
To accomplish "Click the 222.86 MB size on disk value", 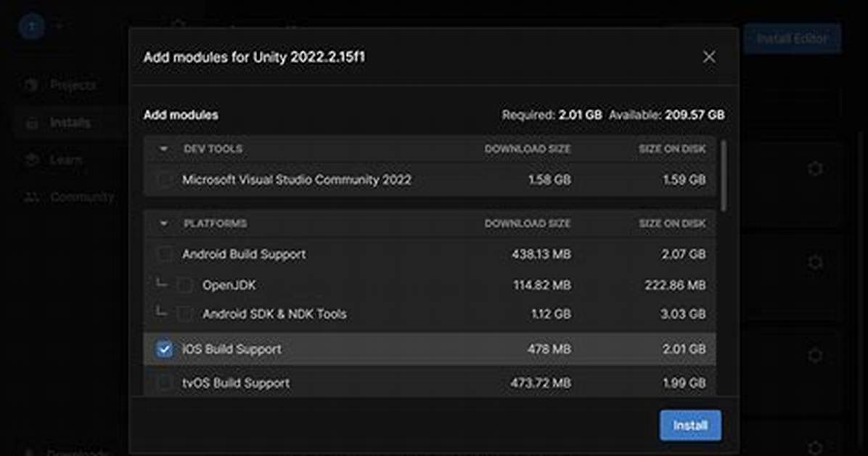I will (x=676, y=285).
